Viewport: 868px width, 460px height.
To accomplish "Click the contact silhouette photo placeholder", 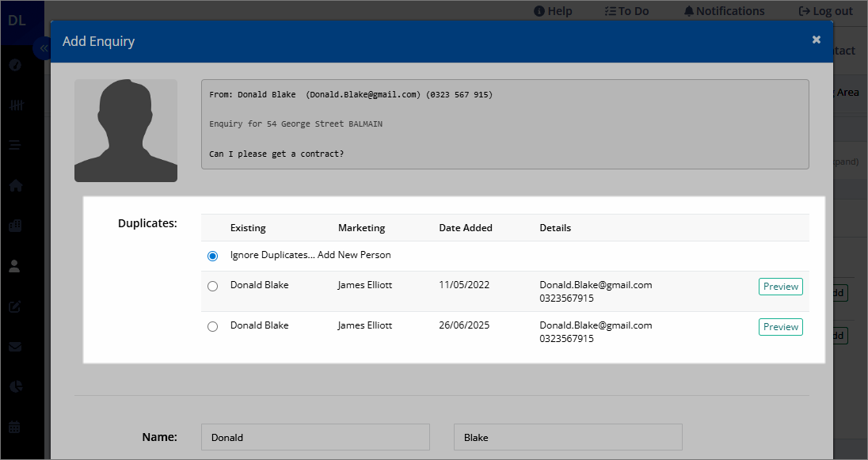I will (x=126, y=130).
